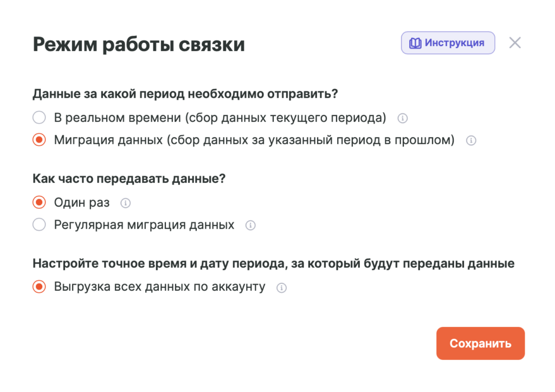
Task: Select the 'Миграция данных' radio circle
Action: pos(39,140)
